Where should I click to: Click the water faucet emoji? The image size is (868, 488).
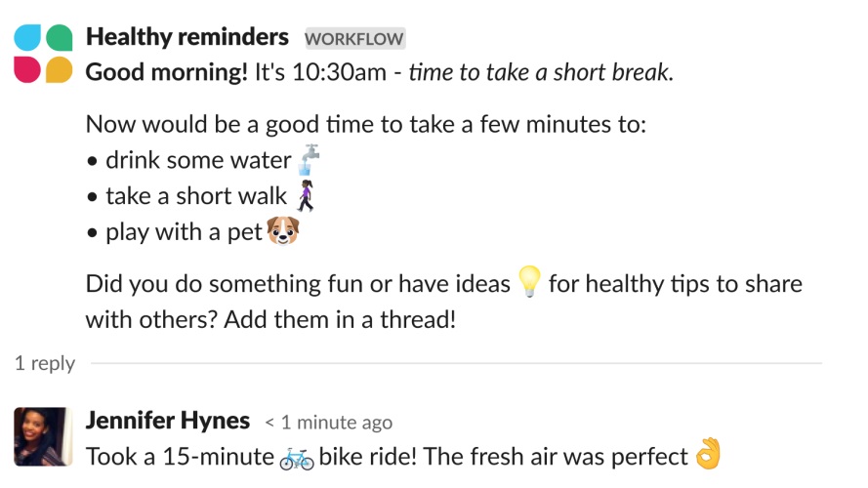point(310,159)
